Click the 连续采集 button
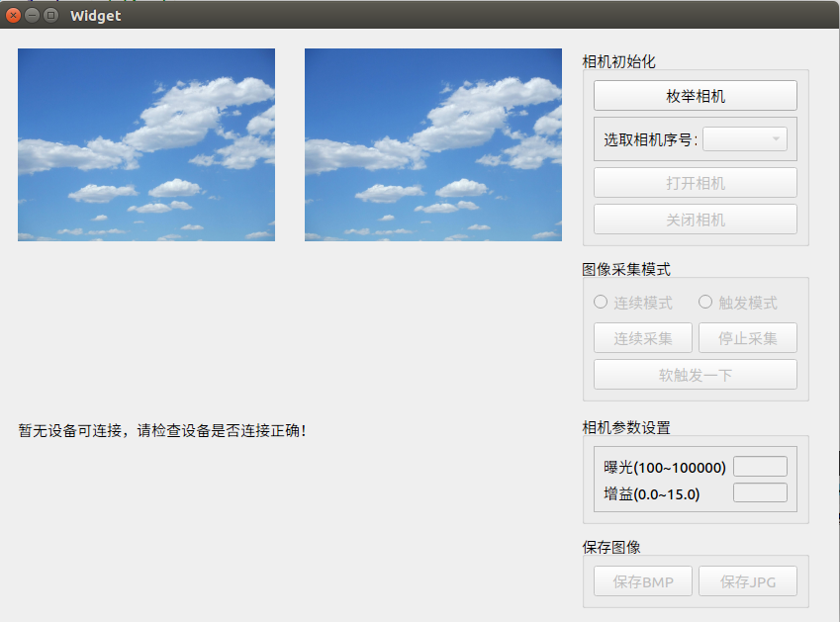This screenshot has width=840, height=622. pyautogui.click(x=643, y=338)
